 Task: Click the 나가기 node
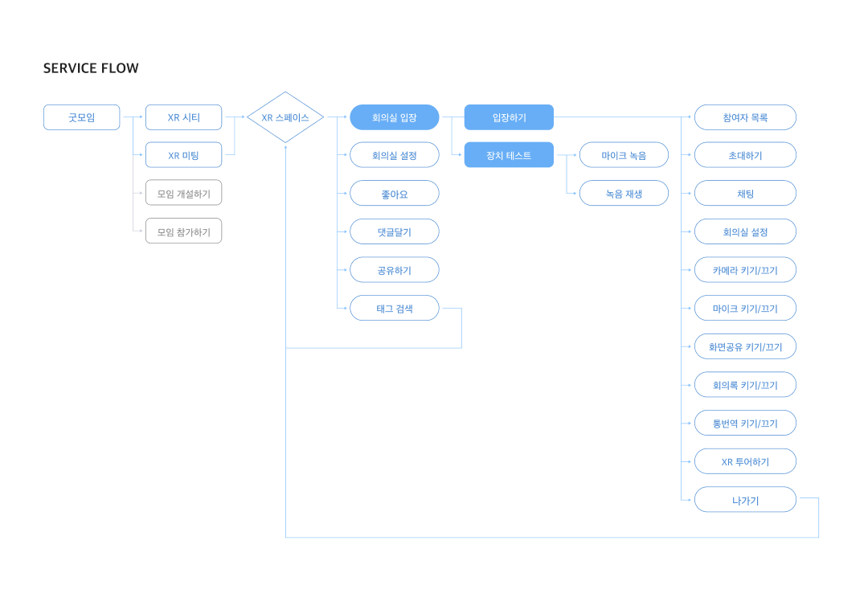pyautogui.click(x=745, y=500)
